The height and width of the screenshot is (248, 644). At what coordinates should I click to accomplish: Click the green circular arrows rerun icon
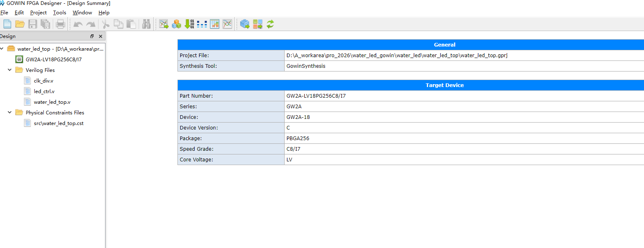point(270,24)
